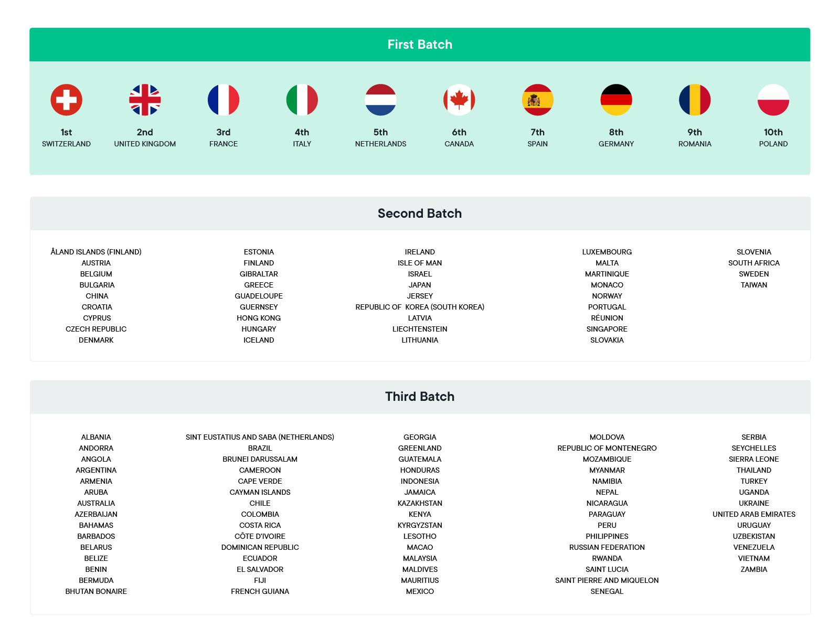The height and width of the screenshot is (638, 840).
Task: Choose the Poland flag icon
Action: tap(773, 100)
